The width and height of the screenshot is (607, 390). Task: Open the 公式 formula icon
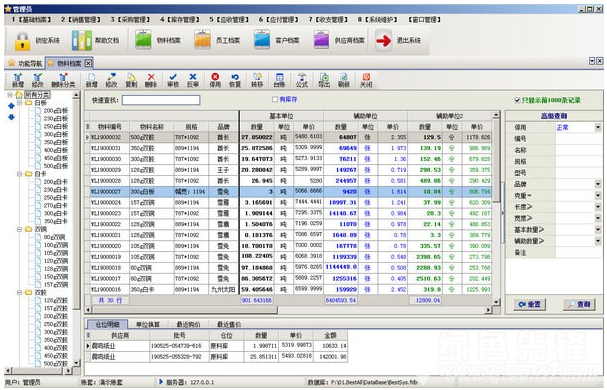tap(302, 80)
